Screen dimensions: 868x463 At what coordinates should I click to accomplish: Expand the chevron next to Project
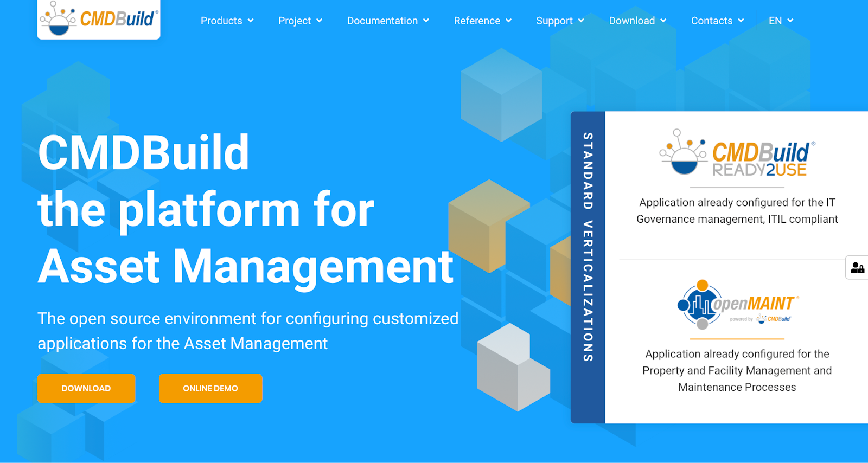(x=320, y=21)
